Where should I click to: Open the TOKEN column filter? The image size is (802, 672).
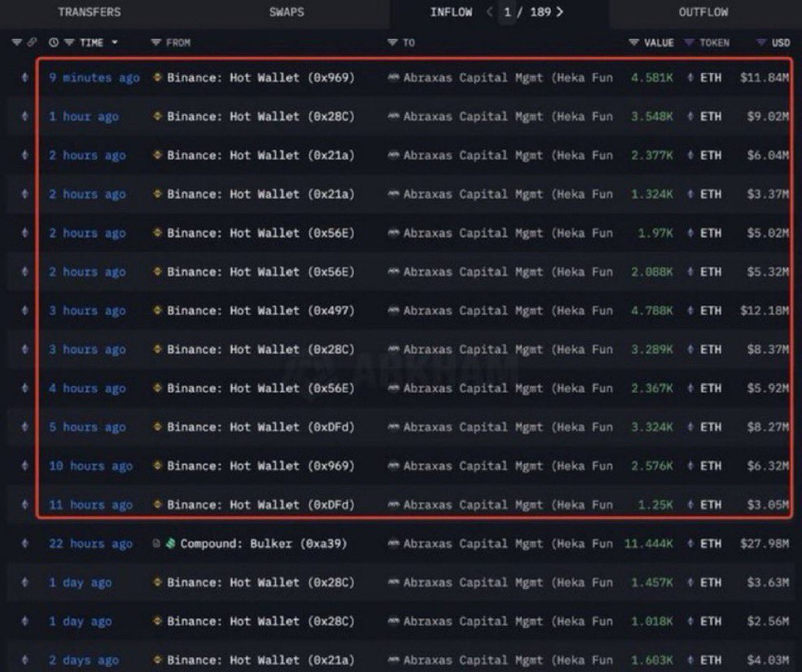coord(689,42)
